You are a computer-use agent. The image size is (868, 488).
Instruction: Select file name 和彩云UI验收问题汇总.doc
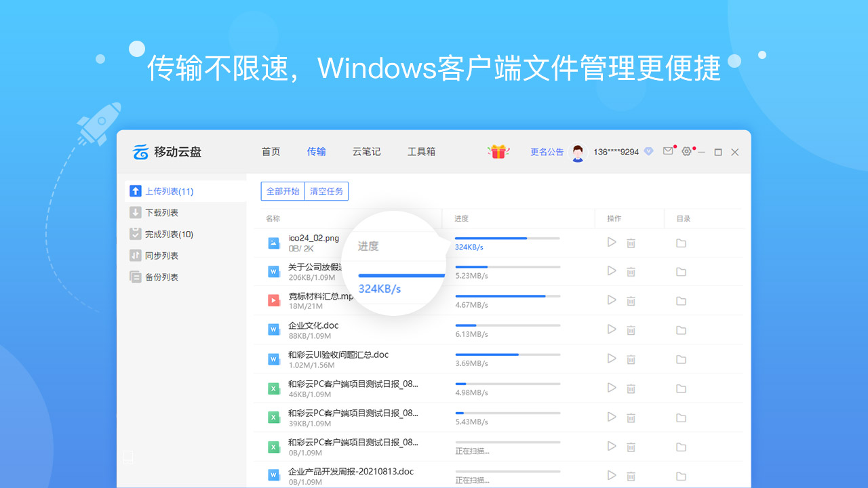pyautogui.click(x=338, y=354)
